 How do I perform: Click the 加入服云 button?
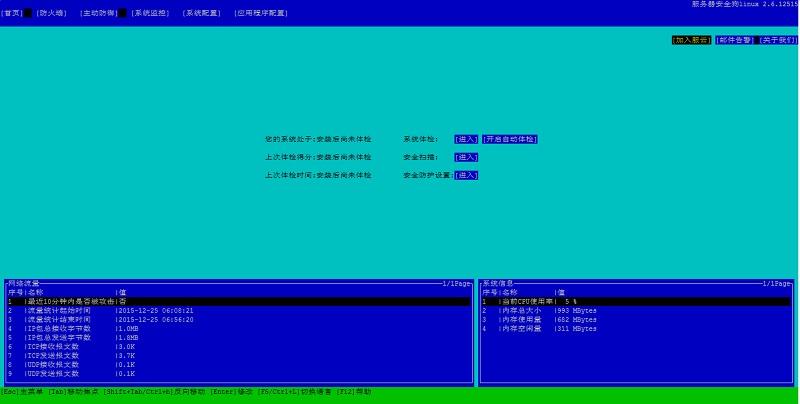[691, 40]
